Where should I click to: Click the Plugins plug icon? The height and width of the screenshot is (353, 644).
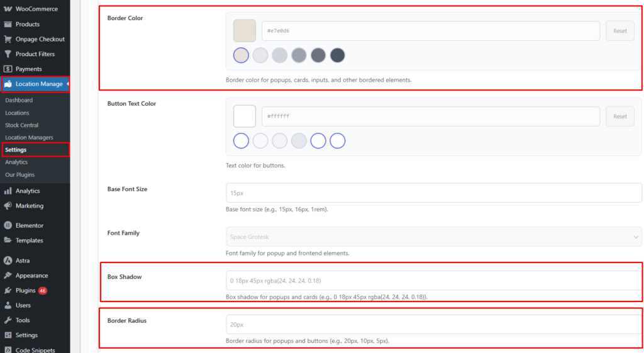8,291
